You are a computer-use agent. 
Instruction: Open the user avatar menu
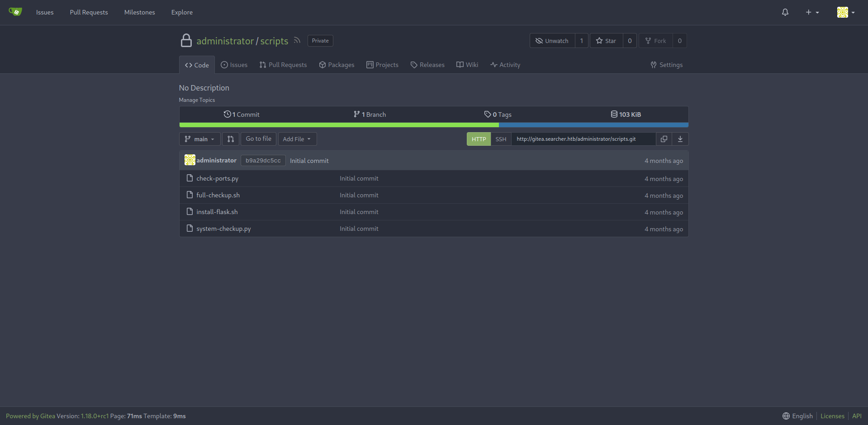(x=846, y=12)
